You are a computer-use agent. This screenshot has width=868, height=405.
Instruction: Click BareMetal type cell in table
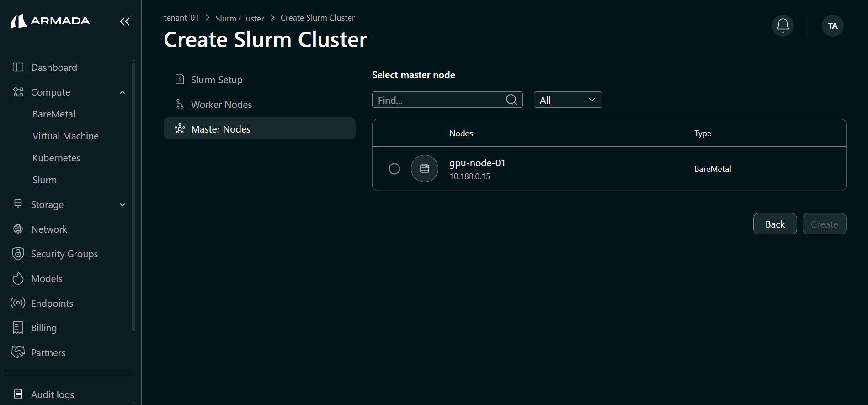coord(713,169)
